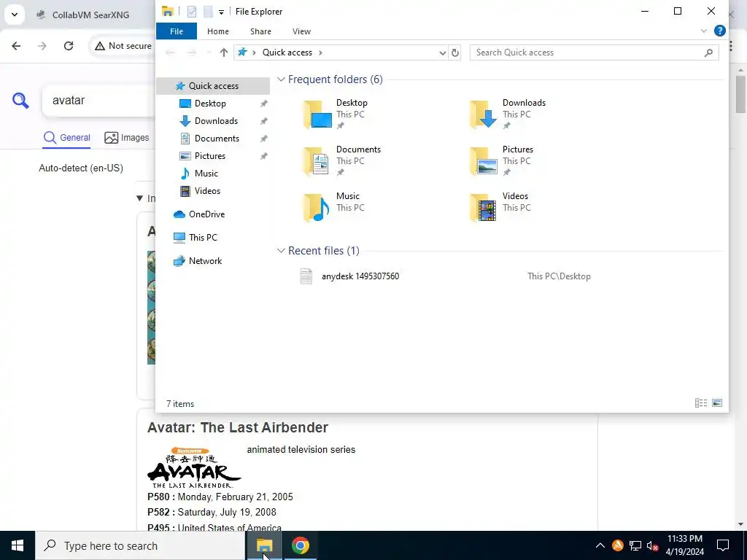Image resolution: width=747 pixels, height=560 pixels.
Task: Select the anydesk 1495307560 recent file
Action: click(360, 276)
